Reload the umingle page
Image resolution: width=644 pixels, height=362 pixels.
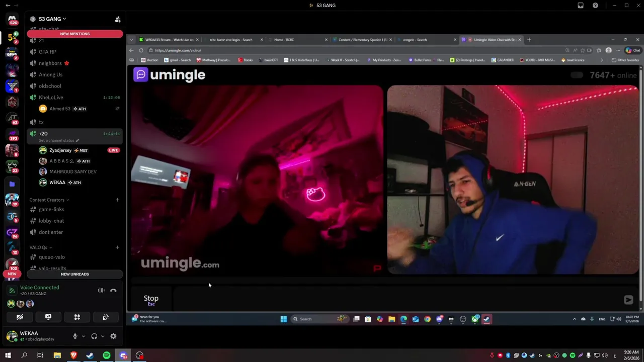141,50
